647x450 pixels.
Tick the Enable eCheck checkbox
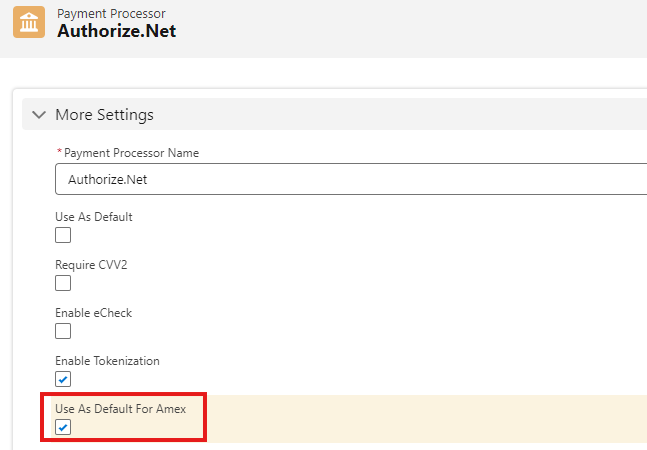pos(63,331)
